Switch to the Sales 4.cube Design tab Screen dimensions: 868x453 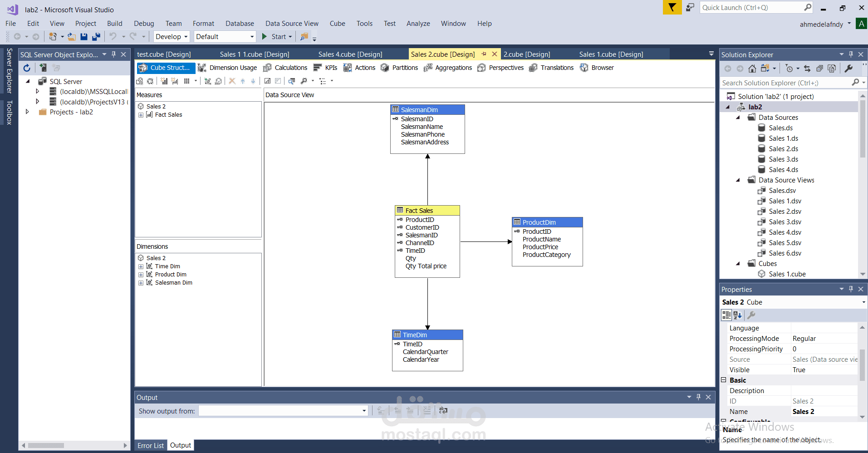click(x=350, y=54)
